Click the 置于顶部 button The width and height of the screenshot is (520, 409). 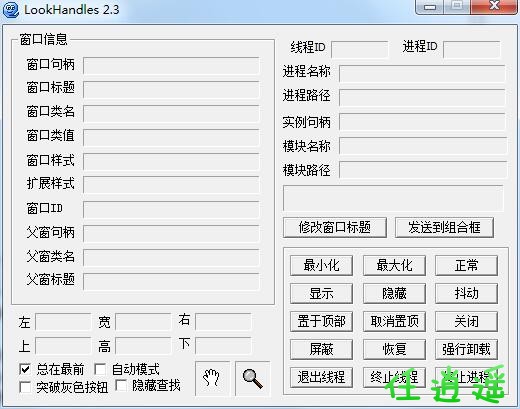coord(321,321)
